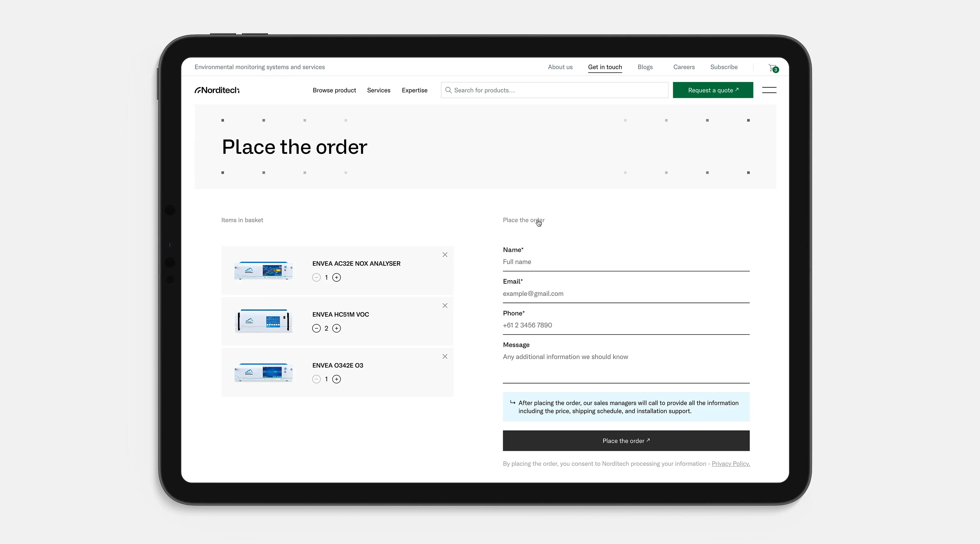Click the ENVEA HC51M VOC product thumbnail
The height and width of the screenshot is (544, 980).
tap(263, 321)
